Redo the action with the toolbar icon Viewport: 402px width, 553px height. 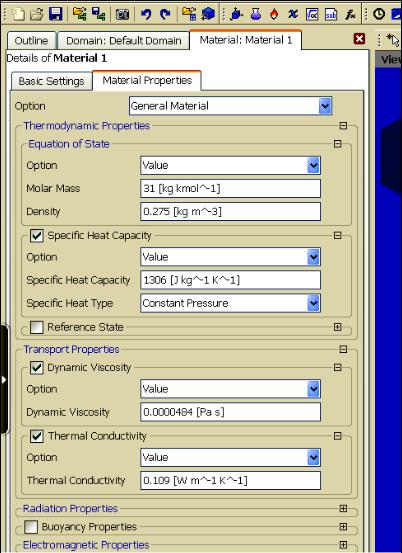pos(165,14)
